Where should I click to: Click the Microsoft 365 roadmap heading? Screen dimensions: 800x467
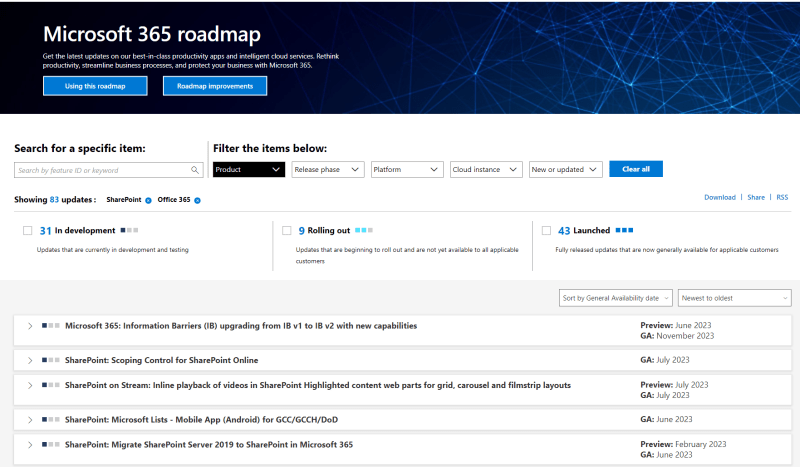(152, 34)
